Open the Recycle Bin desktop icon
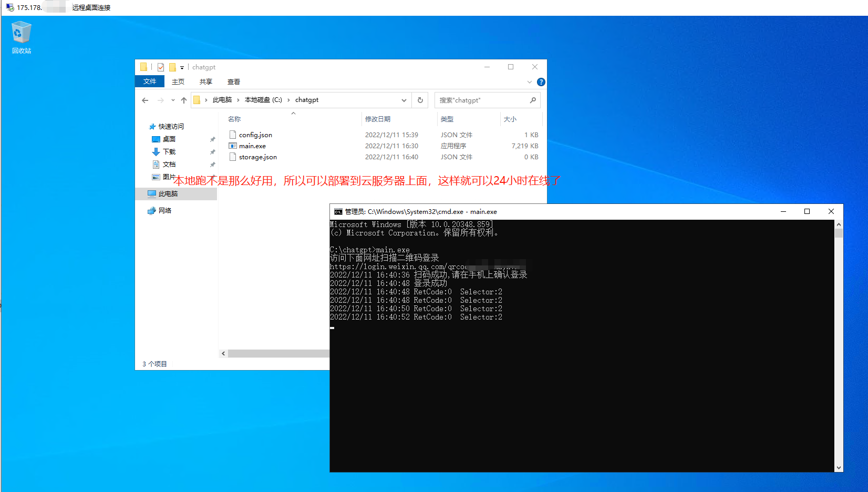The image size is (868, 492). click(22, 37)
